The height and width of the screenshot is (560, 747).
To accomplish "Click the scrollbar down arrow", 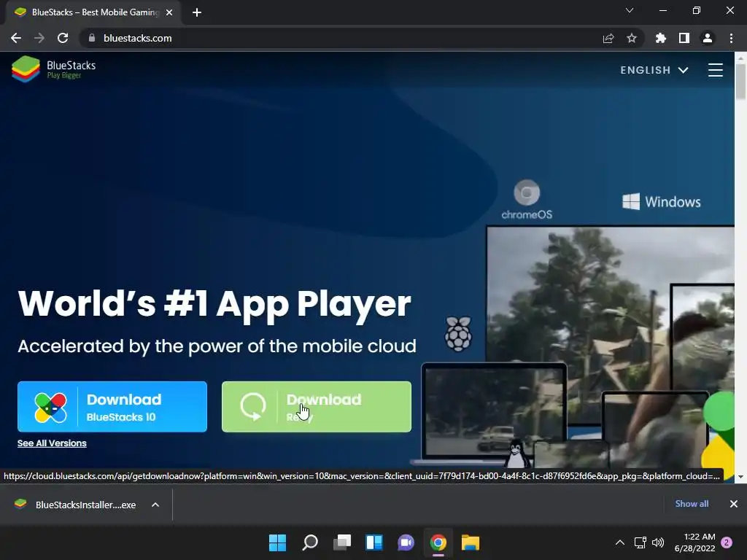I will pos(740,476).
